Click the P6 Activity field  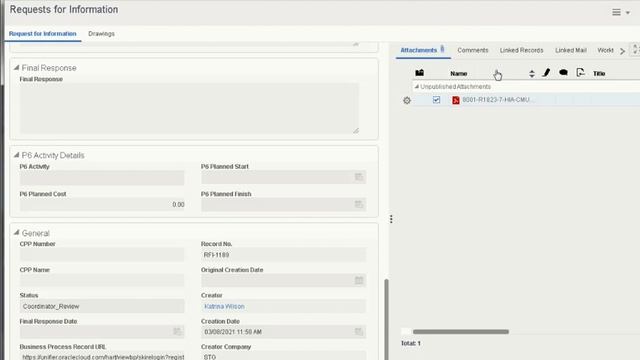point(102,178)
